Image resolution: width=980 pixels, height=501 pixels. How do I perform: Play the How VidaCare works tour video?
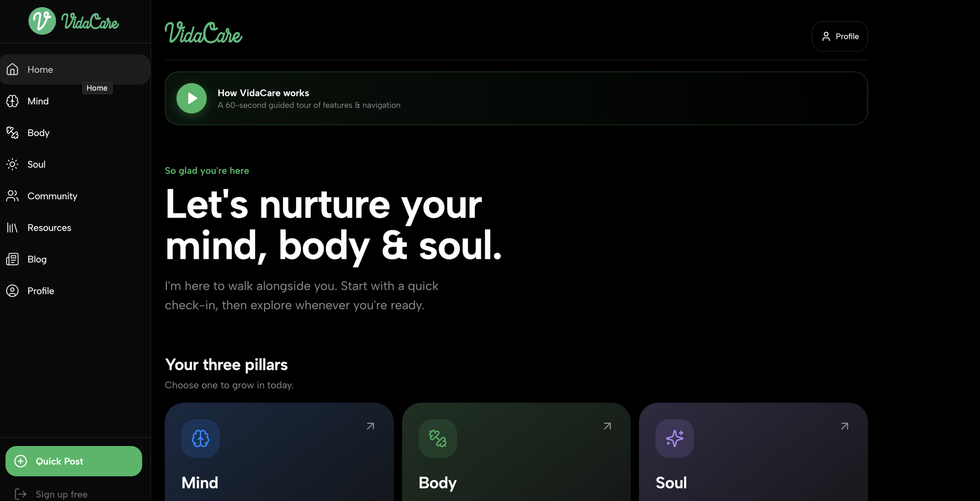pyautogui.click(x=192, y=98)
